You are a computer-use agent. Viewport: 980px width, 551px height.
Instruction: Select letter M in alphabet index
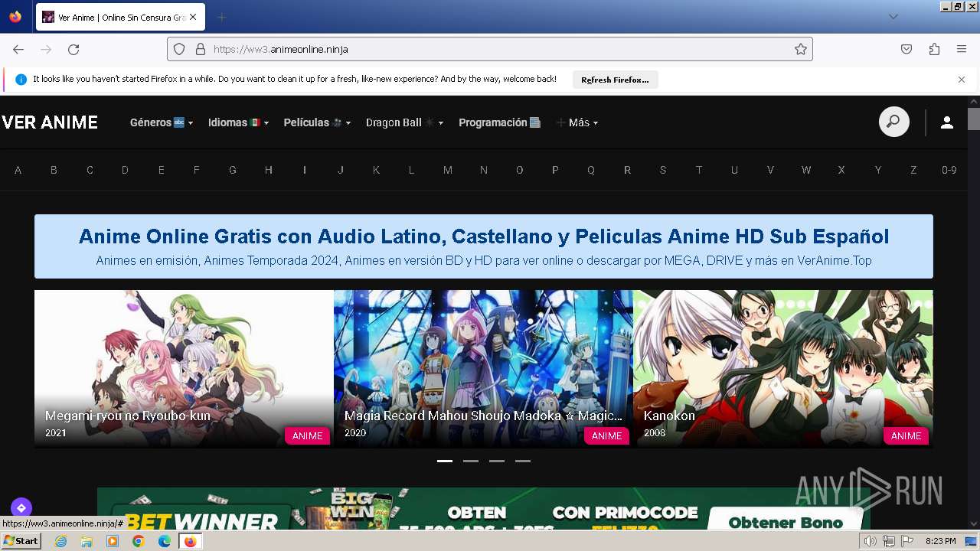448,170
